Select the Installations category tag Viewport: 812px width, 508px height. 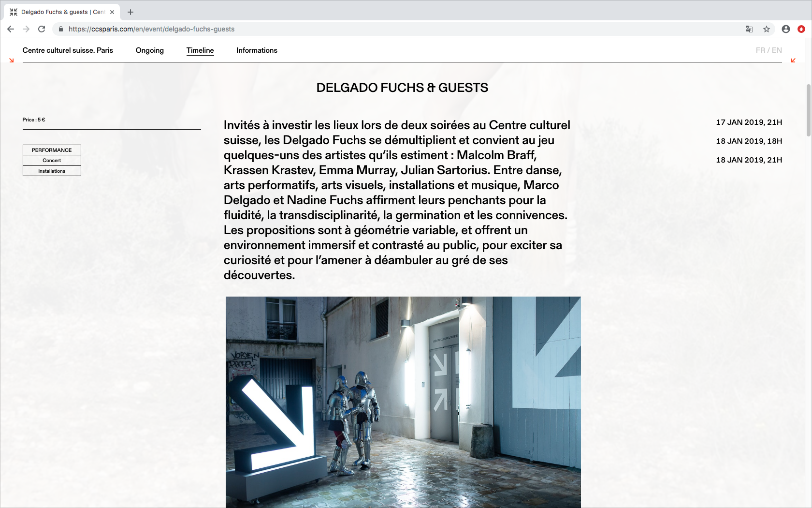[52, 171]
